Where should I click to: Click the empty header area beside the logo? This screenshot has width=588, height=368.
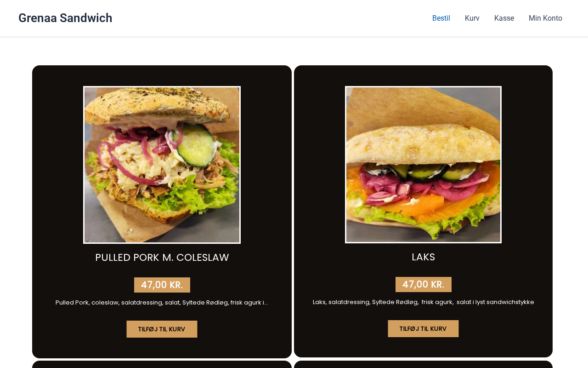click(x=271, y=18)
